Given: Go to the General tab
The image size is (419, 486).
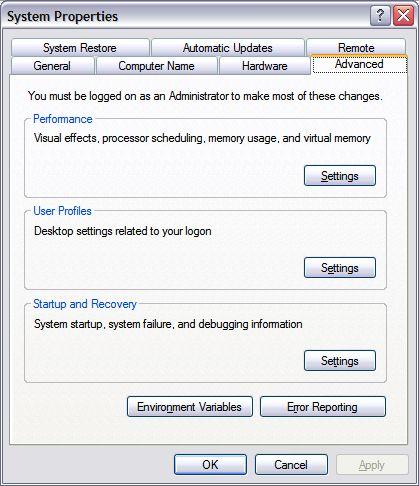Looking at the screenshot, I should [52, 66].
